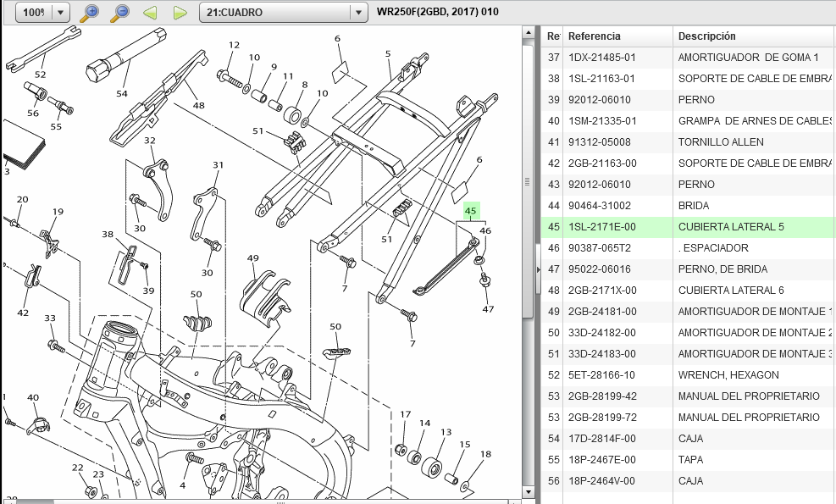Select the 21:CUADRO combo box field
836x504 pixels.
pyautogui.click(x=283, y=12)
